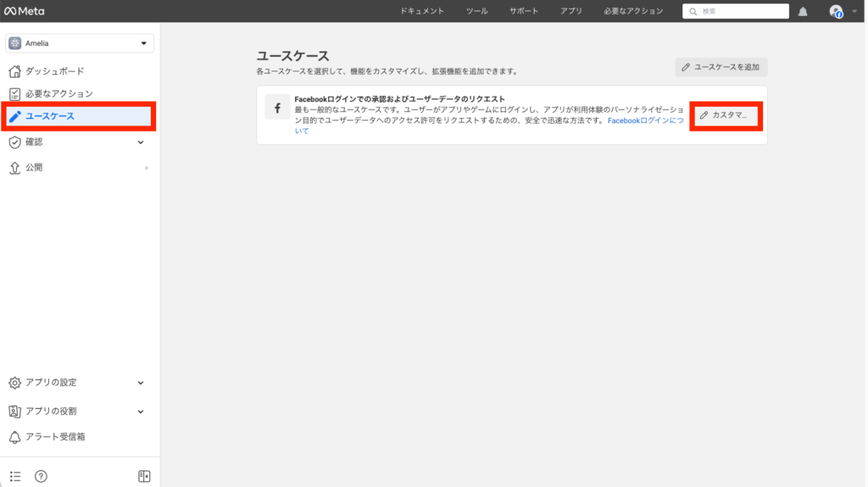Click the list icon at bottom left
This screenshot has width=868, height=487.
[x=15, y=476]
